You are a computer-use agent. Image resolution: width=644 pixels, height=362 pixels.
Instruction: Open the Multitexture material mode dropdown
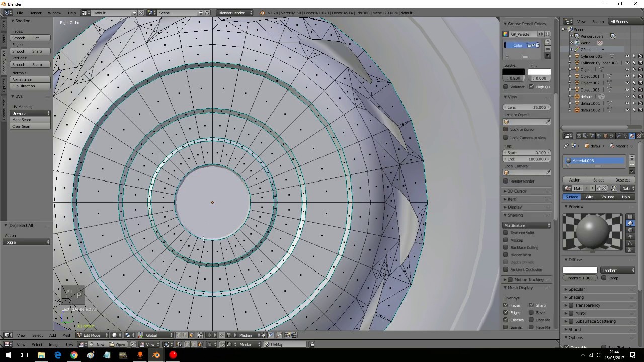pos(527,225)
